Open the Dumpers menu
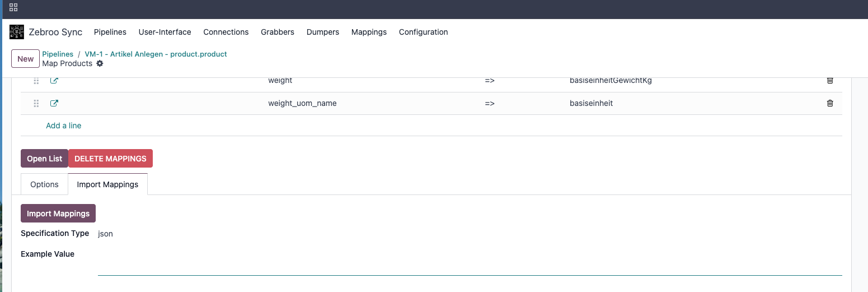 point(323,32)
